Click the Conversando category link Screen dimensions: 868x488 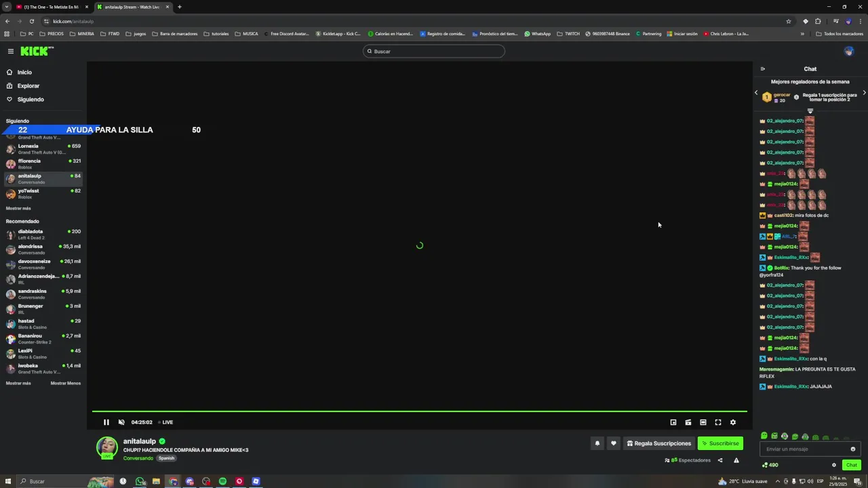[138, 458]
